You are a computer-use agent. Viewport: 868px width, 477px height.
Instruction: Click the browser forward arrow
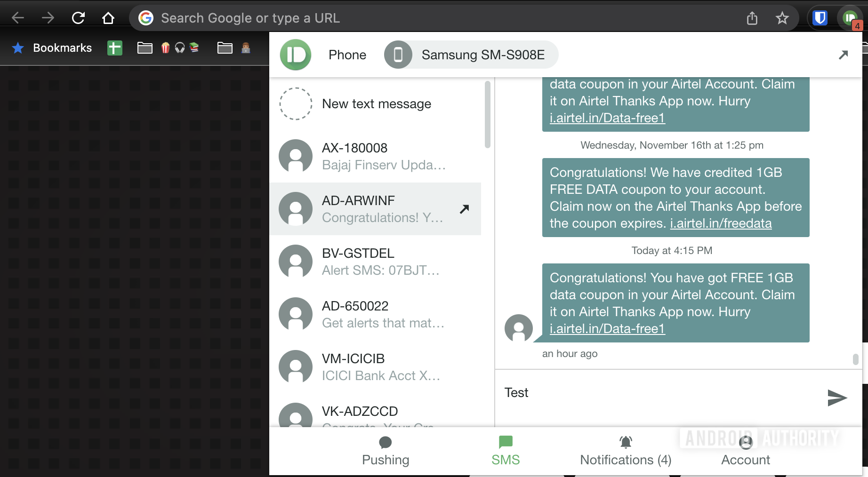(x=48, y=18)
